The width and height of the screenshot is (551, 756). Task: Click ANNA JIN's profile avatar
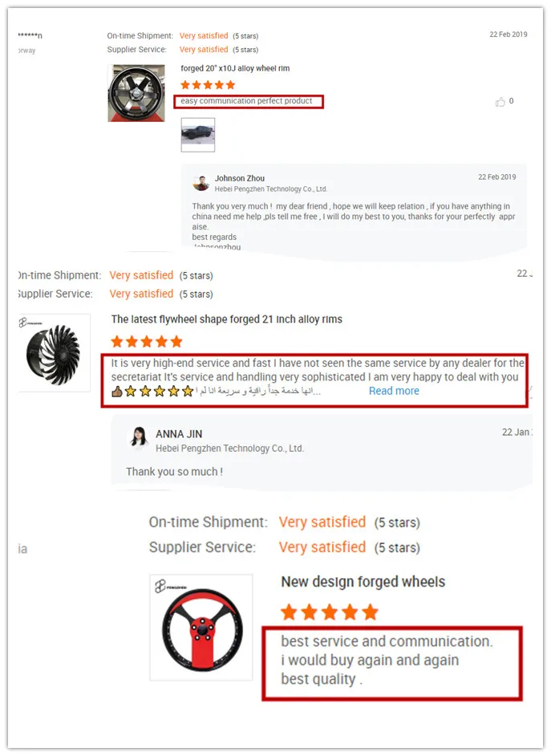(x=139, y=437)
